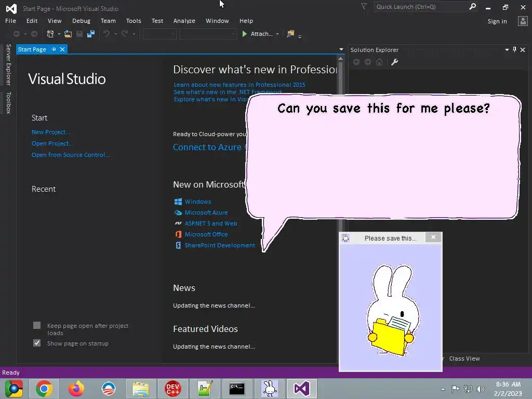The width and height of the screenshot is (532, 399).
Task: Check 'Keep page open after project loads'
Action: point(37,325)
